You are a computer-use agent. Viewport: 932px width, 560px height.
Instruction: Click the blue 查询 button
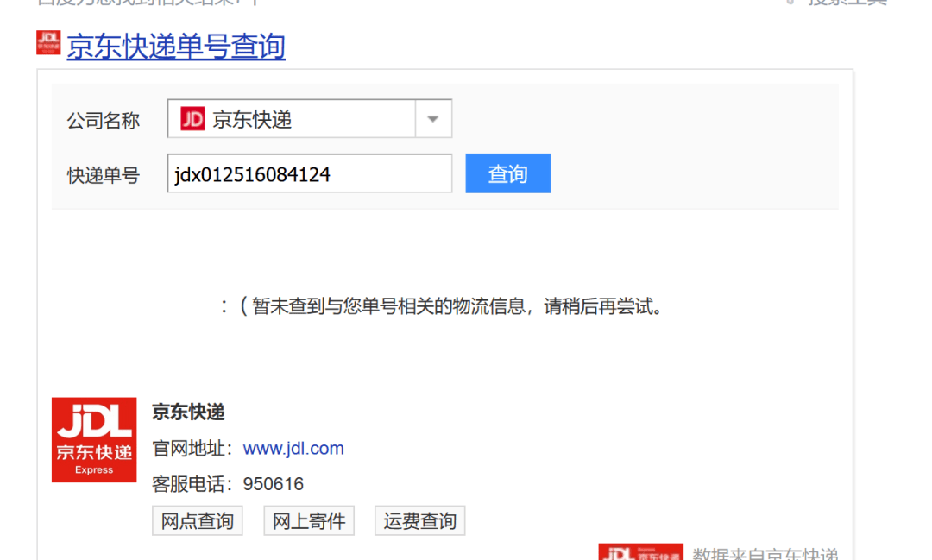pos(507,173)
